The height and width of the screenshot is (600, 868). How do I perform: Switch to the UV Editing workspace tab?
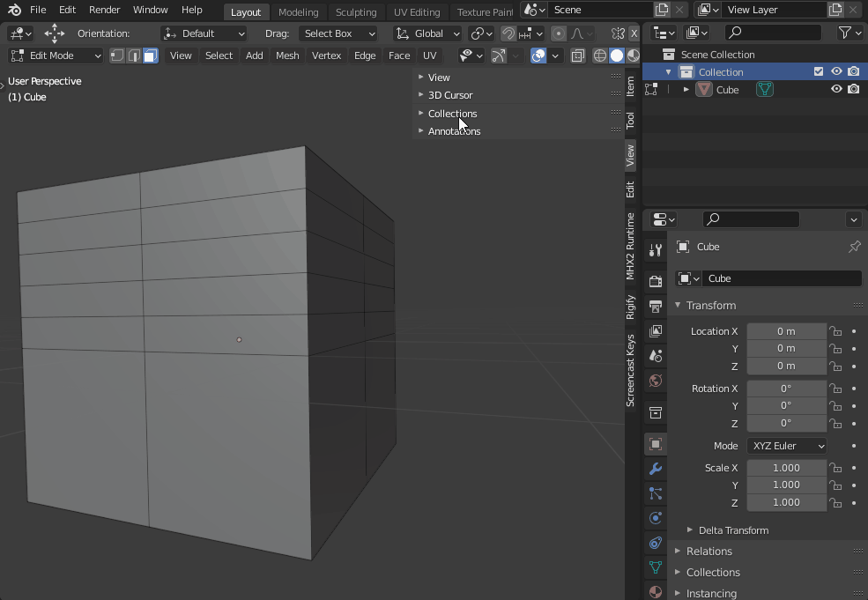pos(417,12)
